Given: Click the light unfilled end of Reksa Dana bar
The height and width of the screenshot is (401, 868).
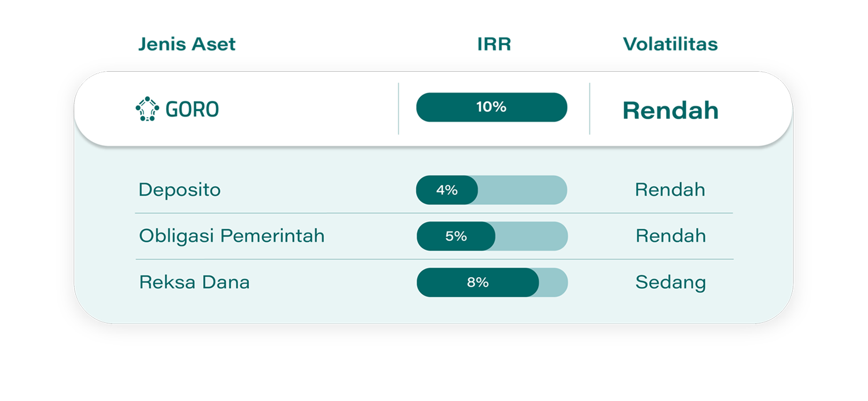Looking at the screenshot, I should [x=553, y=282].
